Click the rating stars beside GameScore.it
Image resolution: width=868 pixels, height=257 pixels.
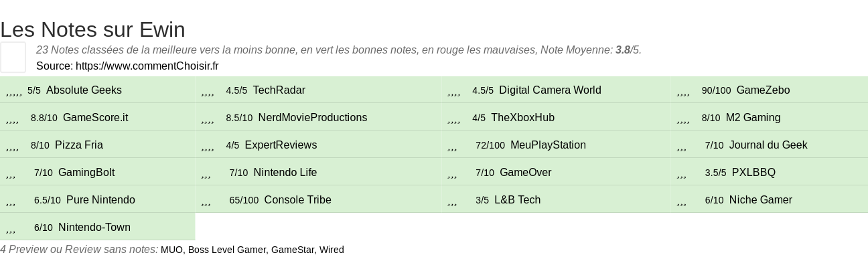[12, 118]
